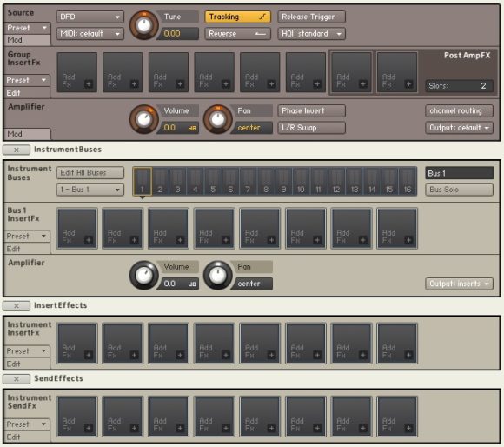The width and height of the screenshot is (504, 447).
Task: Add Fx to fourth Group InsertFx slot
Action: 214,72
